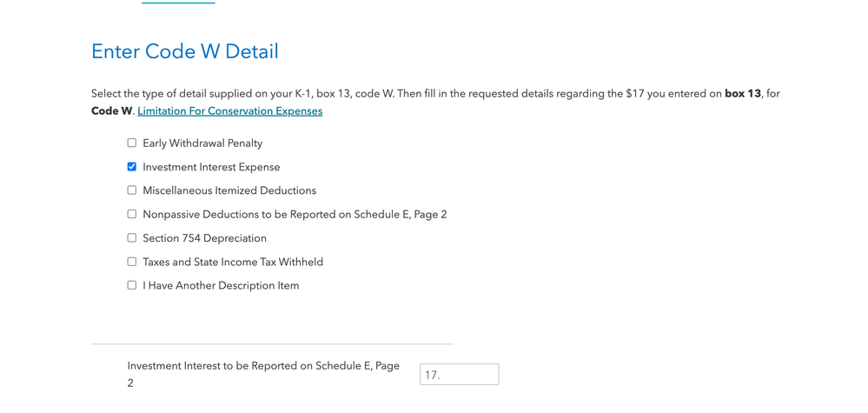Click the bold 'Code W' text before the link
This screenshot has width=868, height=413.
pos(112,110)
